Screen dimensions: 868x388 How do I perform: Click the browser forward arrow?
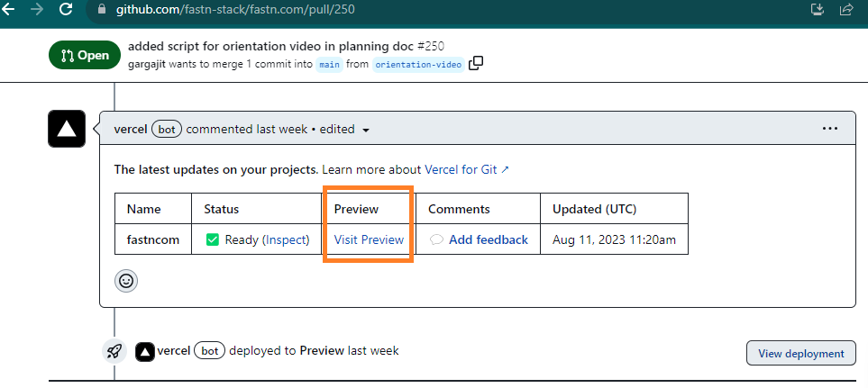click(x=37, y=9)
